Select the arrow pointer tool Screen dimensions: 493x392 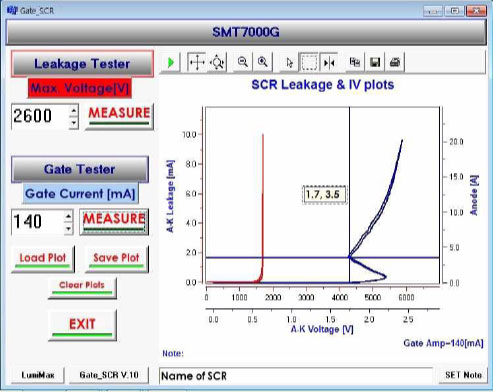tap(289, 62)
